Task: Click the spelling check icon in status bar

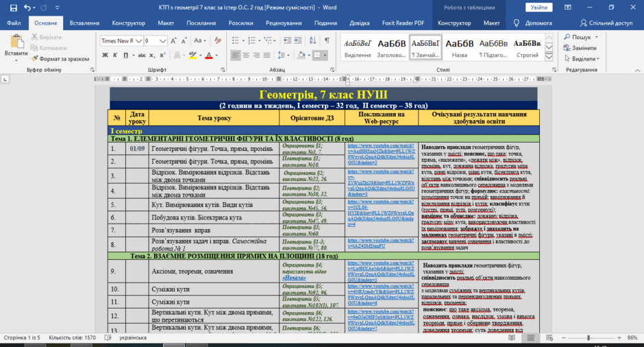Action: [x=108, y=337]
